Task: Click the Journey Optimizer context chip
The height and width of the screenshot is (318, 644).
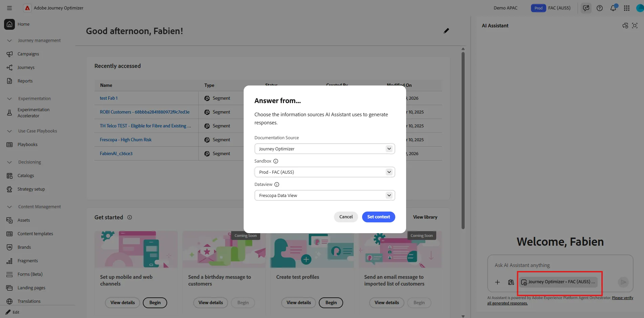Action: coord(559,282)
